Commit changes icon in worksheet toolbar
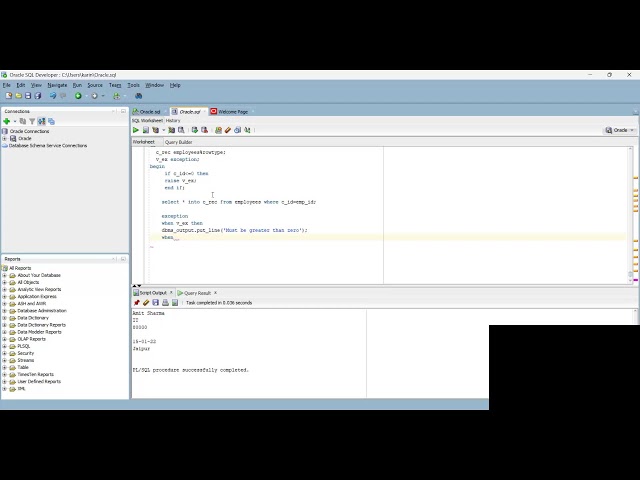The image size is (640, 480). [195, 130]
